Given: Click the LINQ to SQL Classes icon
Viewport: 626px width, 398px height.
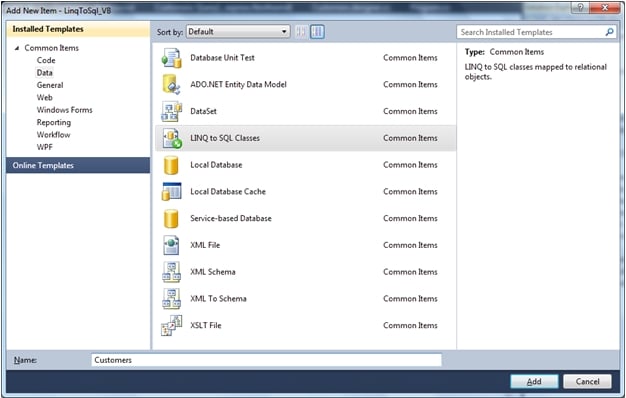Looking at the screenshot, I should click(172, 138).
